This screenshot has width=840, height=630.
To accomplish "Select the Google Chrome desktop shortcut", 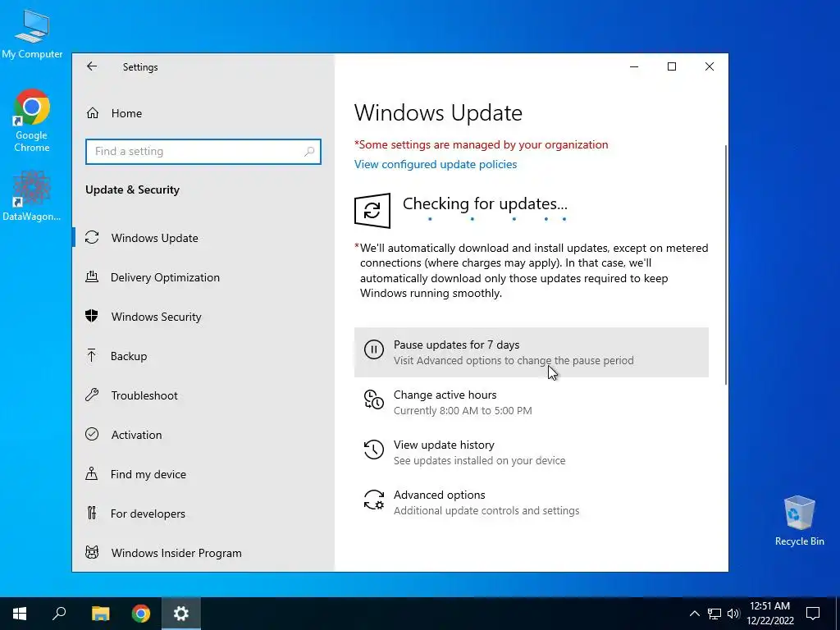I will click(x=32, y=121).
